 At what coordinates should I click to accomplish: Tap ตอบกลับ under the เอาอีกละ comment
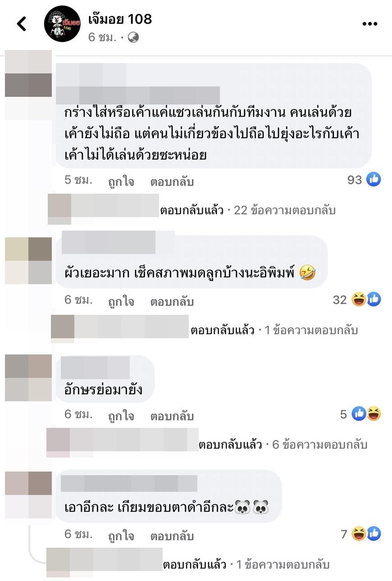[172, 536]
